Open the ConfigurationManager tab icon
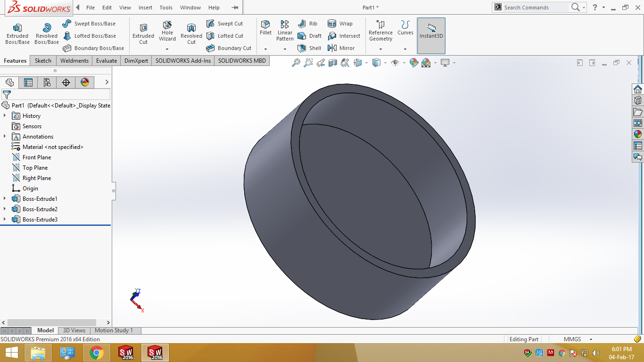Screen dimensions: 644x362 tap(47, 82)
